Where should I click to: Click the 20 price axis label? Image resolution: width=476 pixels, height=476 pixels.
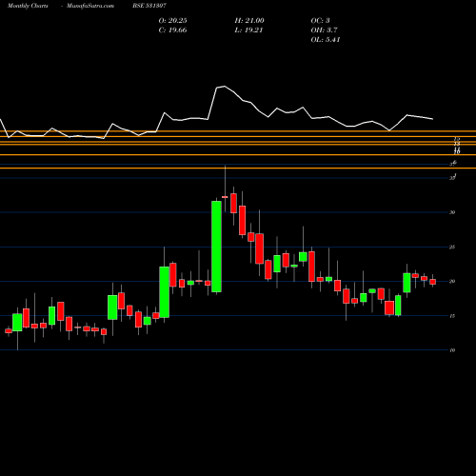point(452,281)
